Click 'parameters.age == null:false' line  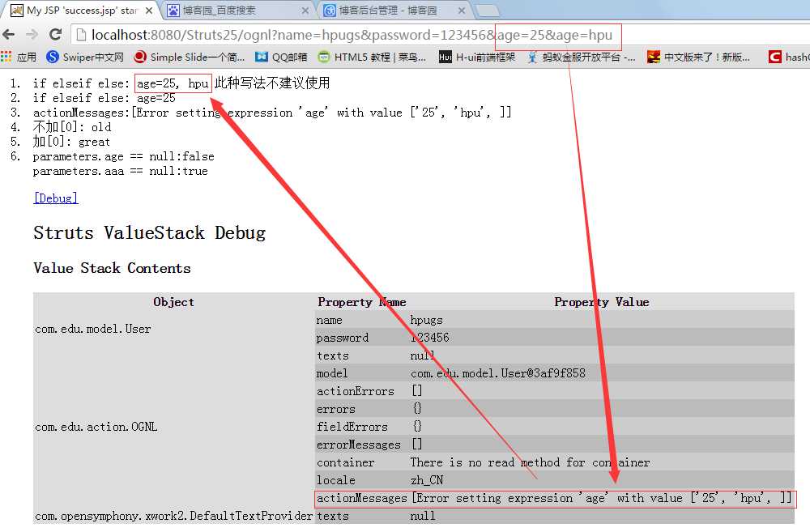(x=123, y=156)
